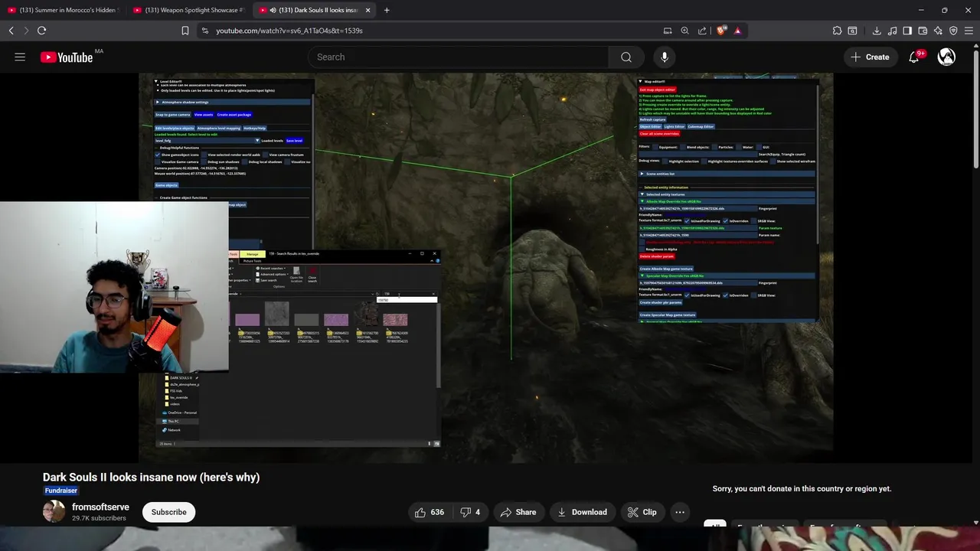The height and width of the screenshot is (551, 980).
Task: Click the share page icon in address bar
Action: point(702,31)
